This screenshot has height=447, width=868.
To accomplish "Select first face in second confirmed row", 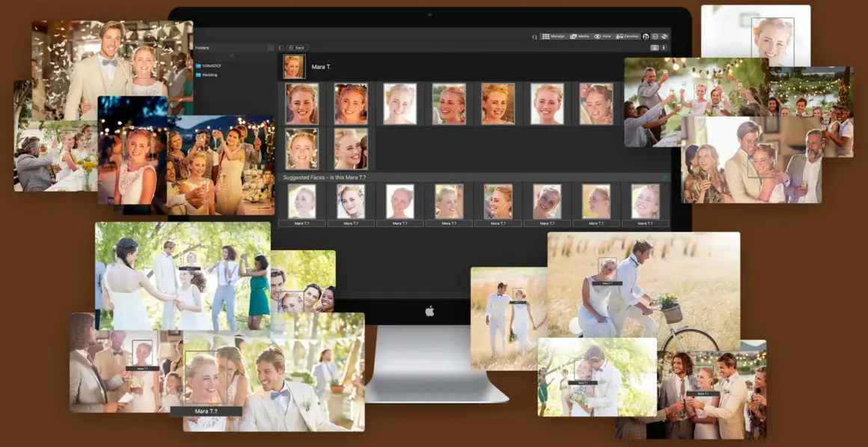I will click(x=302, y=149).
